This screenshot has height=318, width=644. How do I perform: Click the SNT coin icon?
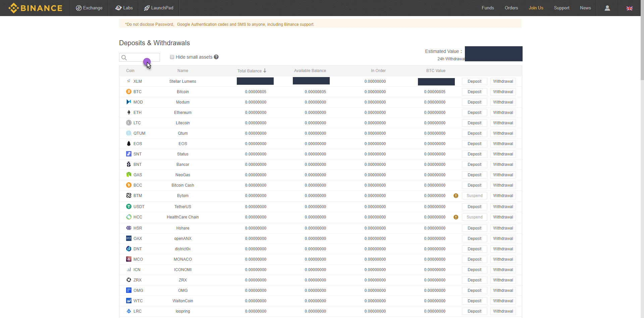[x=129, y=154]
